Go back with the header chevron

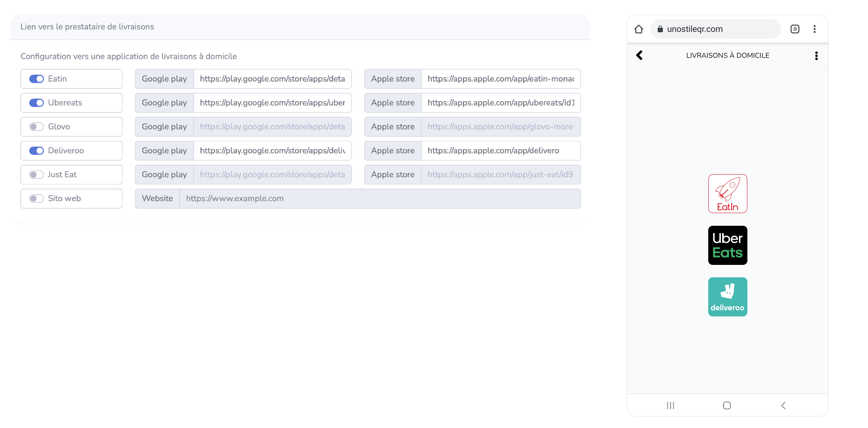pyautogui.click(x=639, y=56)
